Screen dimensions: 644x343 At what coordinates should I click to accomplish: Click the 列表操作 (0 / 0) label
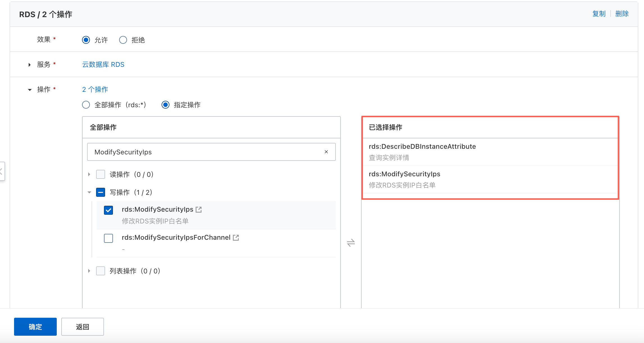pos(135,271)
